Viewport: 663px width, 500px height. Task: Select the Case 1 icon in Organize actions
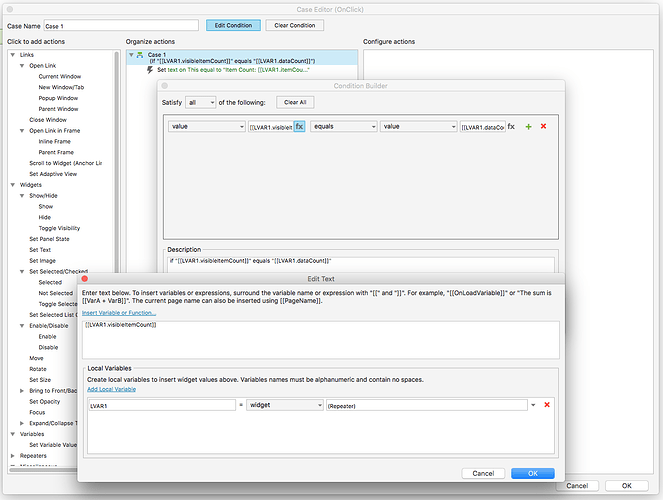(x=139, y=54)
